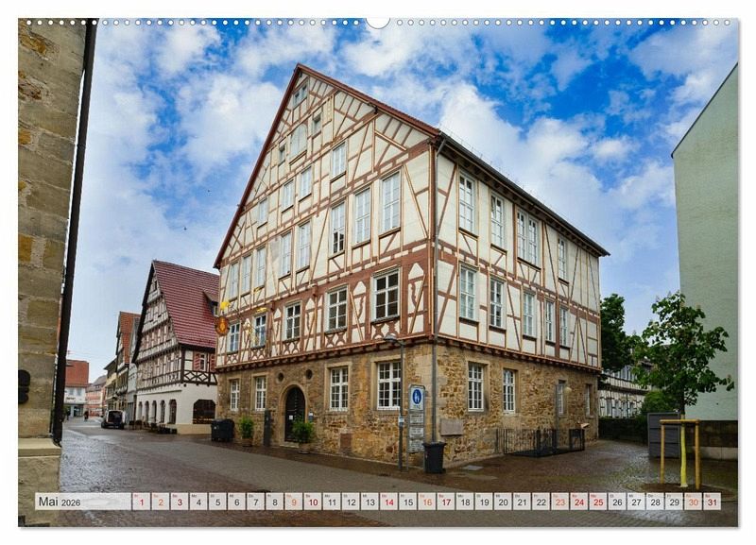Select day 20 in the calendar strip
This screenshot has height=545, width=756.
504,502
